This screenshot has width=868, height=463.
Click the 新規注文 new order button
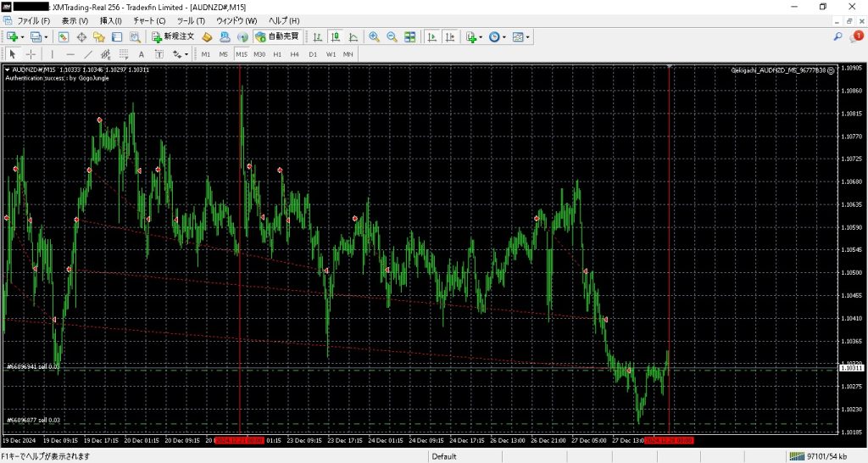pos(173,36)
